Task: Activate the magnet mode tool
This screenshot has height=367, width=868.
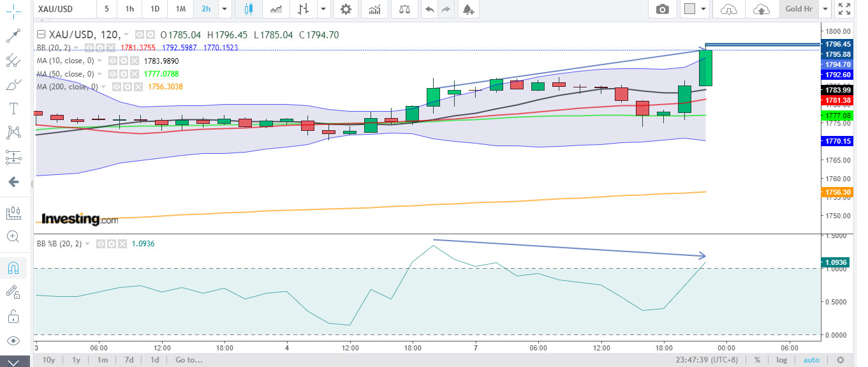Action: [13, 267]
